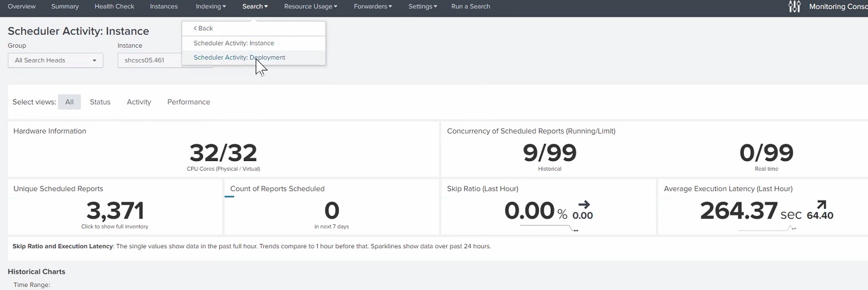The image size is (868, 290).
Task: Click the 32/32 CPU cores value
Action: (x=223, y=153)
